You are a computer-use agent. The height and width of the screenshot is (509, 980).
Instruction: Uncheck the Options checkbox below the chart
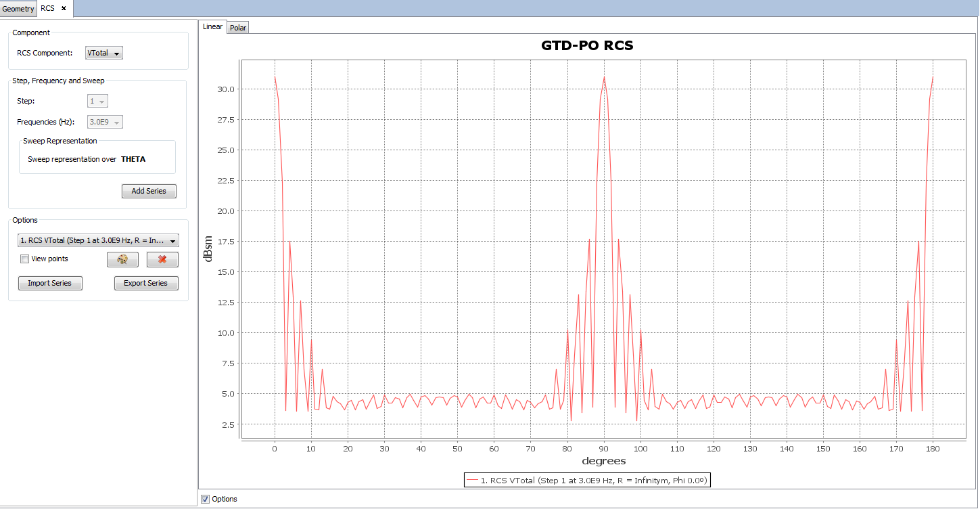point(206,499)
